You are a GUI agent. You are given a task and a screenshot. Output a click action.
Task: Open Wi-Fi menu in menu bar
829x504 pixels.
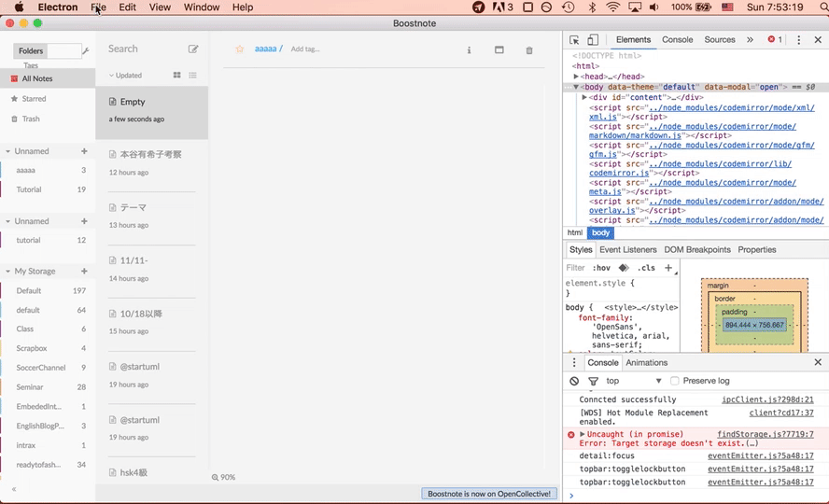click(x=612, y=7)
